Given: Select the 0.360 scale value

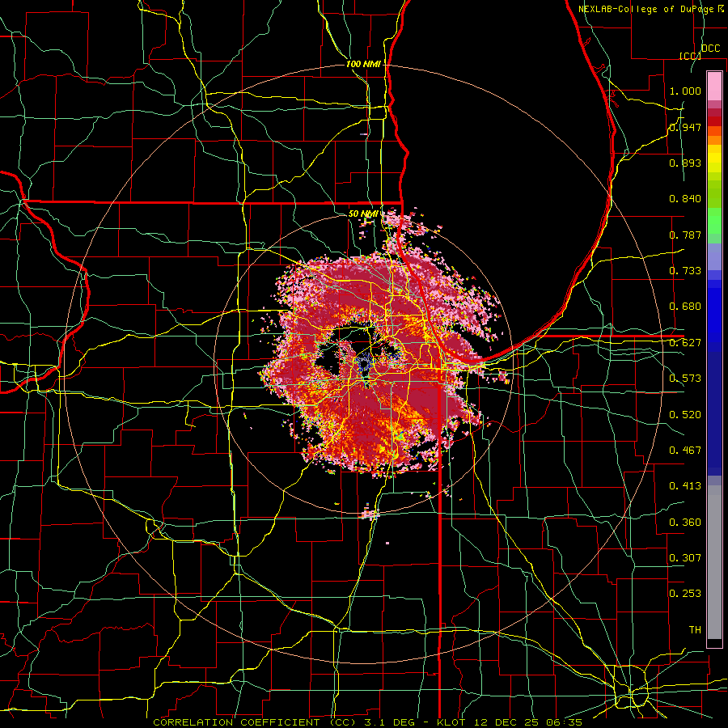Looking at the screenshot, I should [685, 523].
